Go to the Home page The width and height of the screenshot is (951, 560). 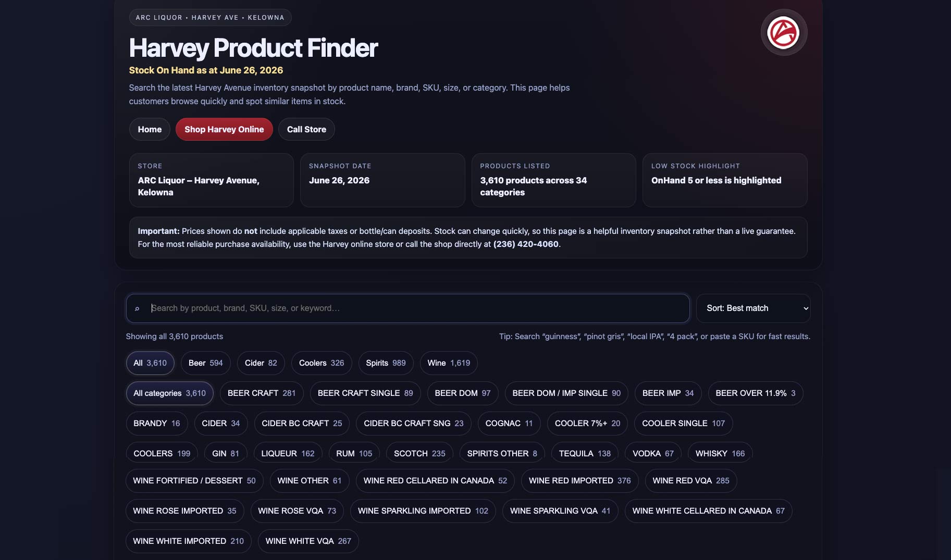pos(150,129)
